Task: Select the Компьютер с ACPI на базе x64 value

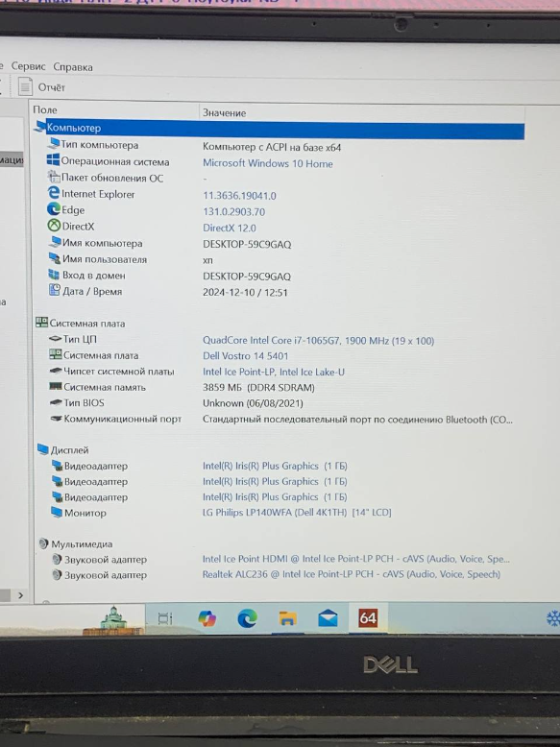Action: [x=272, y=147]
